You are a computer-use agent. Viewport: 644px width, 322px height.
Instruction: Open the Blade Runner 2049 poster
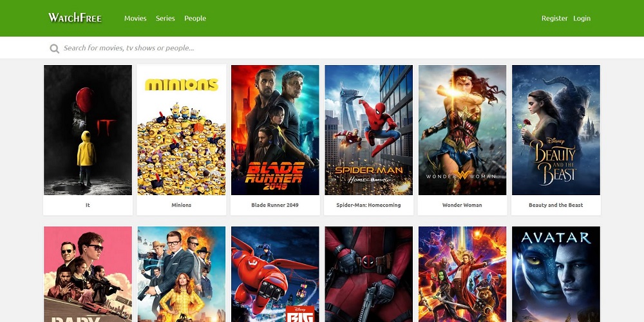pyautogui.click(x=275, y=130)
